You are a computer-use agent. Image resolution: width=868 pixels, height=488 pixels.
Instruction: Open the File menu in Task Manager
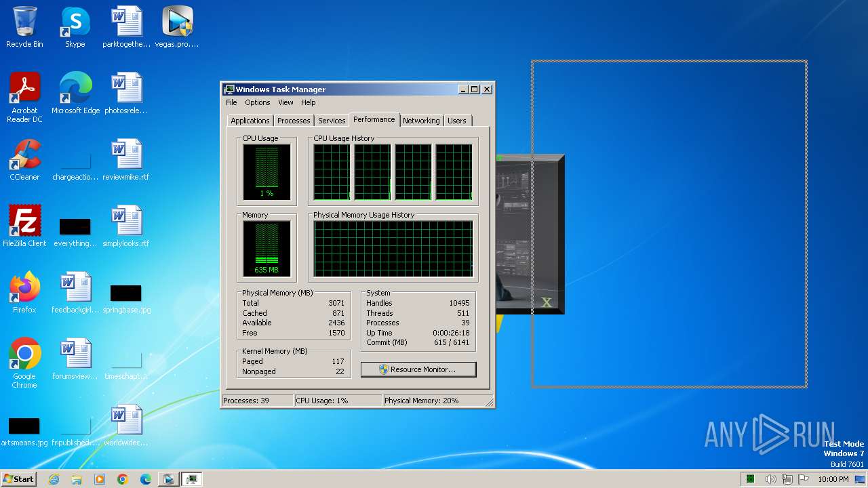(231, 102)
